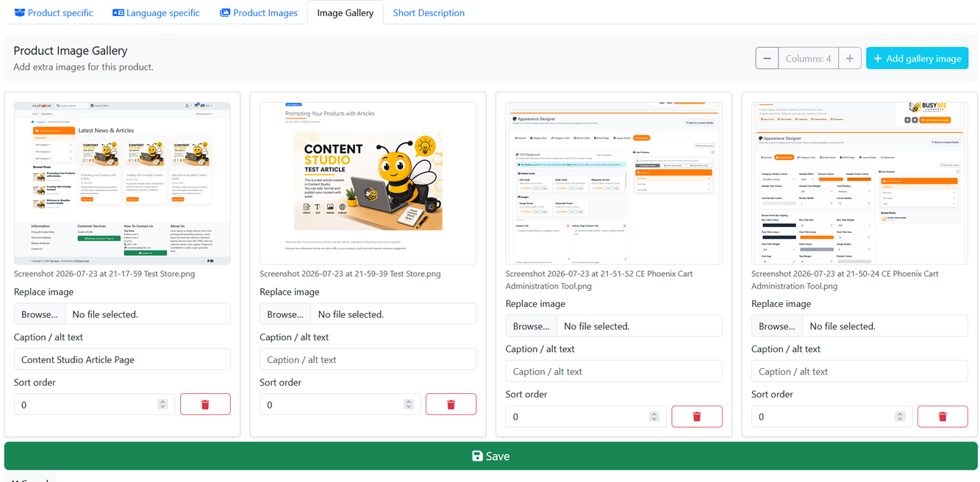Edit caption 'Content Studio Article Page'
The width and height of the screenshot is (980, 482).
(x=122, y=359)
